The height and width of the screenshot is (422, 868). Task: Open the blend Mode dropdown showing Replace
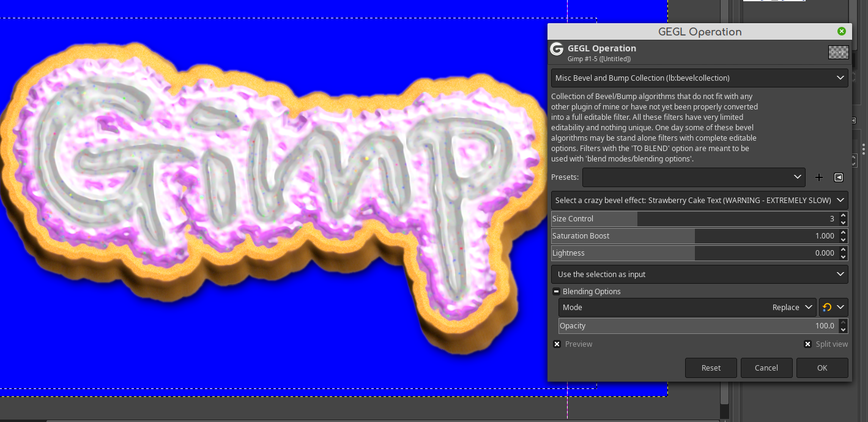(x=688, y=308)
